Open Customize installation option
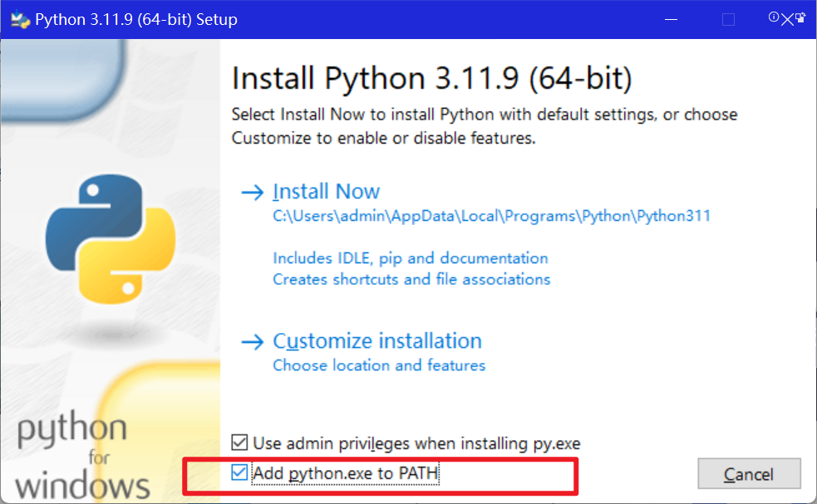The width and height of the screenshot is (817, 504). pos(377,341)
